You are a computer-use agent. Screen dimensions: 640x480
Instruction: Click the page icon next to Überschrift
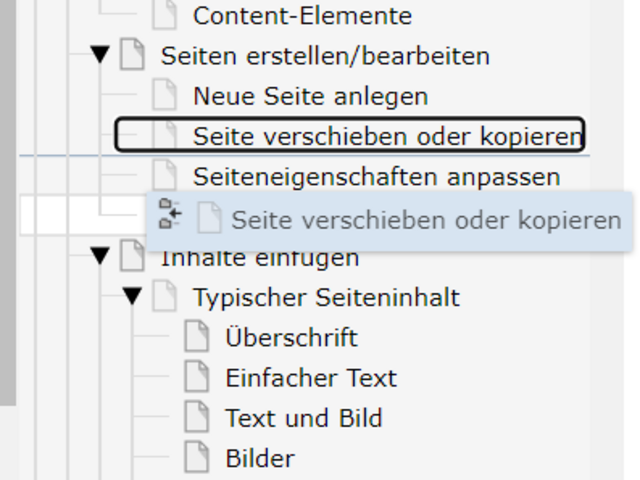point(197,337)
